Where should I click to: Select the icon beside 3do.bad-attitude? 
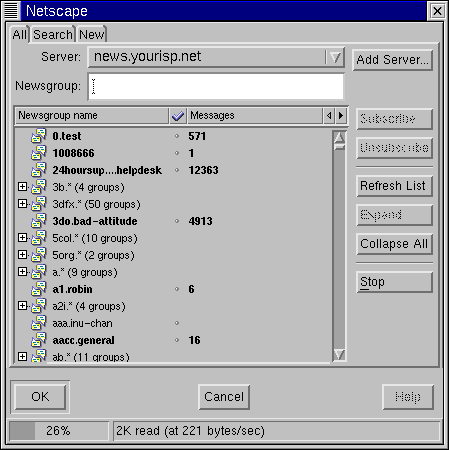click(x=39, y=221)
